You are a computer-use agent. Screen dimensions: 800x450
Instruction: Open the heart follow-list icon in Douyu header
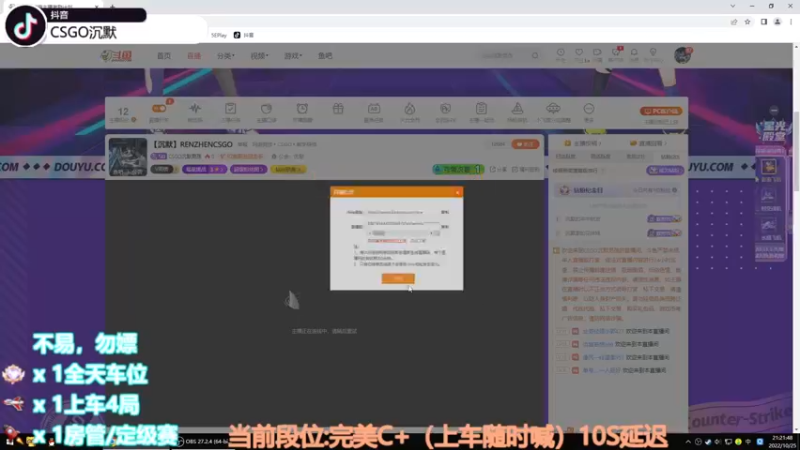[579, 52]
